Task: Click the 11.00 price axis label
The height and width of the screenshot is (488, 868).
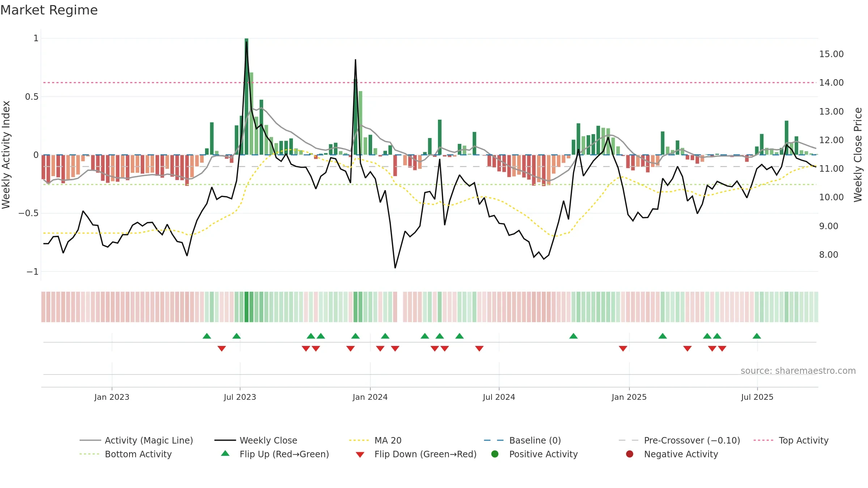Action: tap(831, 169)
